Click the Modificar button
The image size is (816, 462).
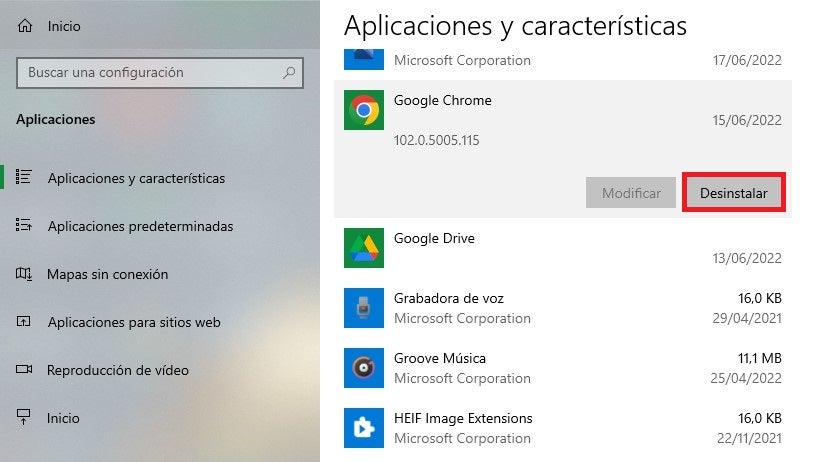click(x=631, y=193)
